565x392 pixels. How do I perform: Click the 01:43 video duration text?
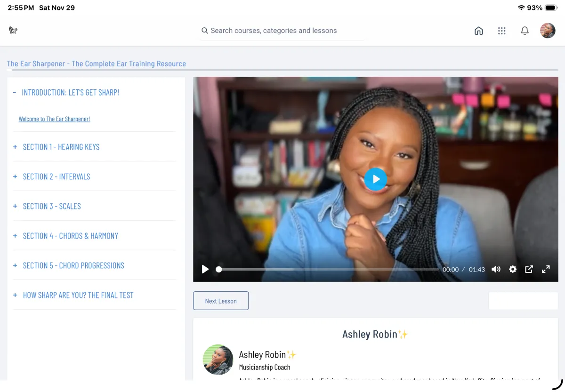click(x=477, y=270)
